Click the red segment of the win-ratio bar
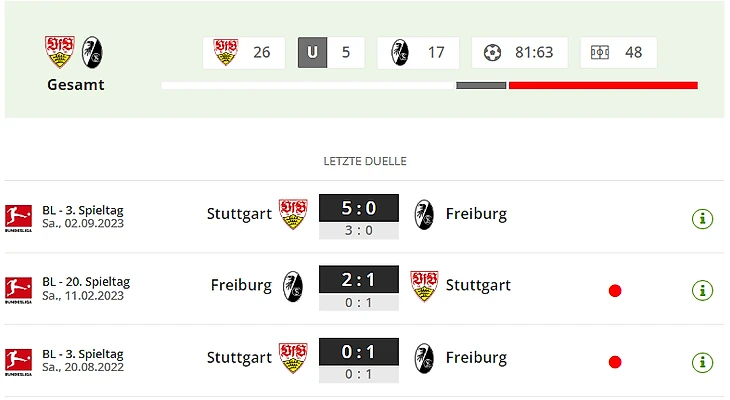730x400 pixels. 603,85
